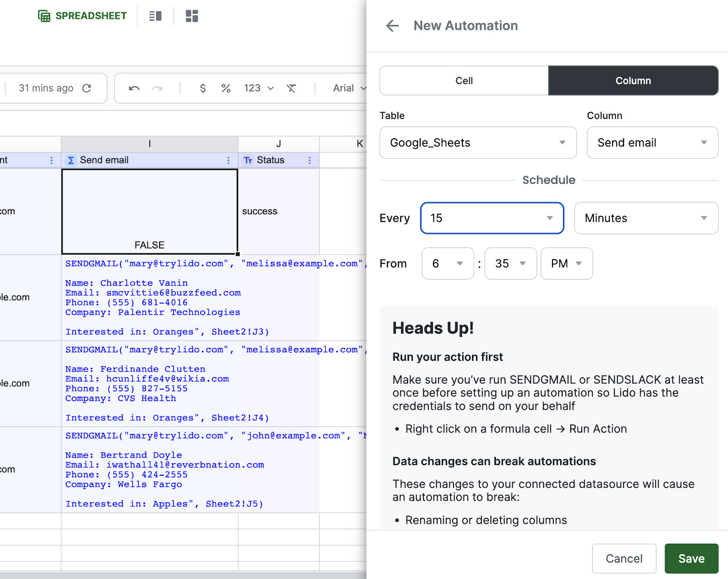Open the 123 number format dropdown
The height and width of the screenshot is (579, 728).
click(259, 88)
